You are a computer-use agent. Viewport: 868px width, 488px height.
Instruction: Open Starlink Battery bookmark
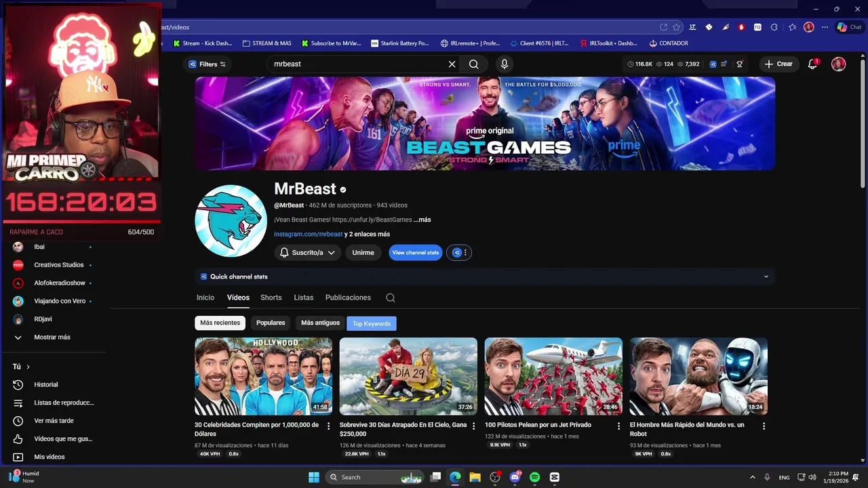pos(400,43)
